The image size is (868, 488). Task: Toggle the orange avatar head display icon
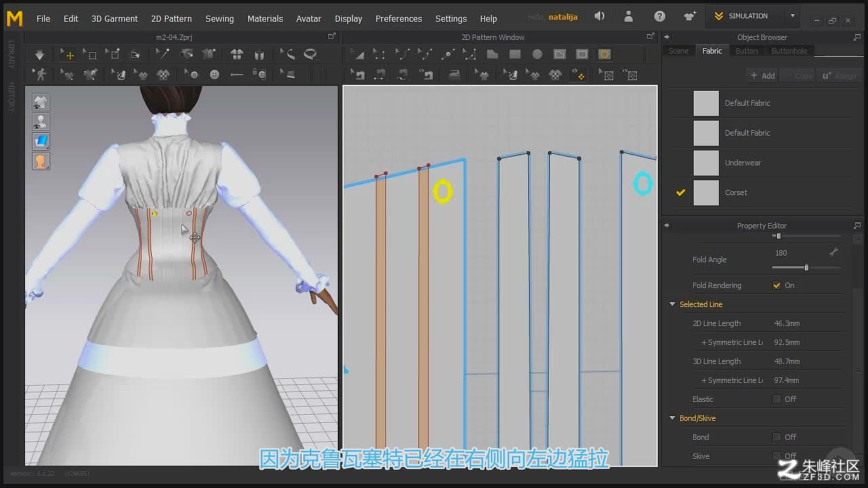[x=41, y=161]
